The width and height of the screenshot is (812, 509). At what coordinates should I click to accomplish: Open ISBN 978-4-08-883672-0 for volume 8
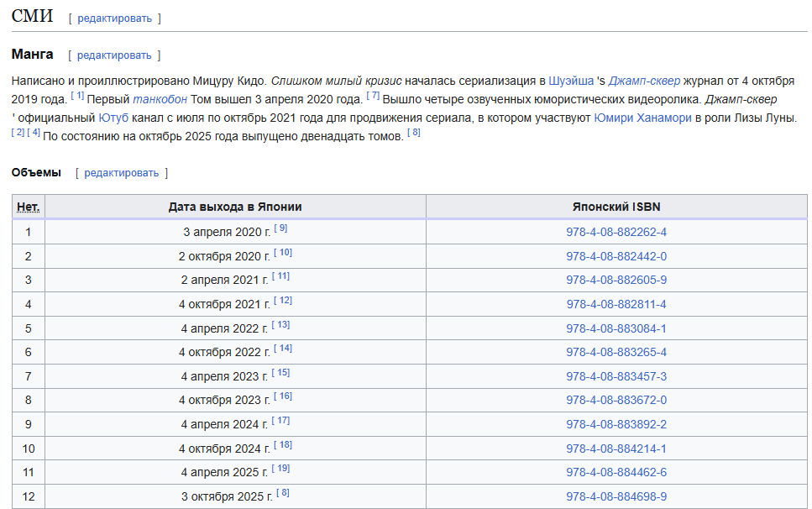click(616, 401)
